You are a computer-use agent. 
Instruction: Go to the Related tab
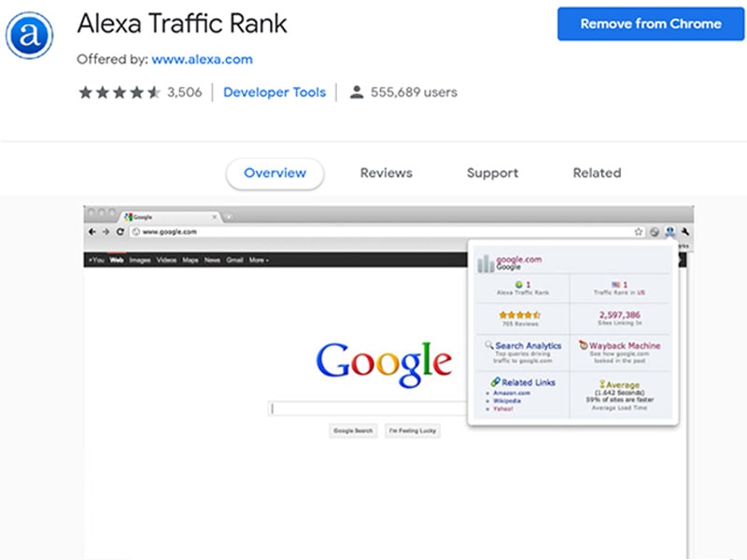(x=597, y=174)
